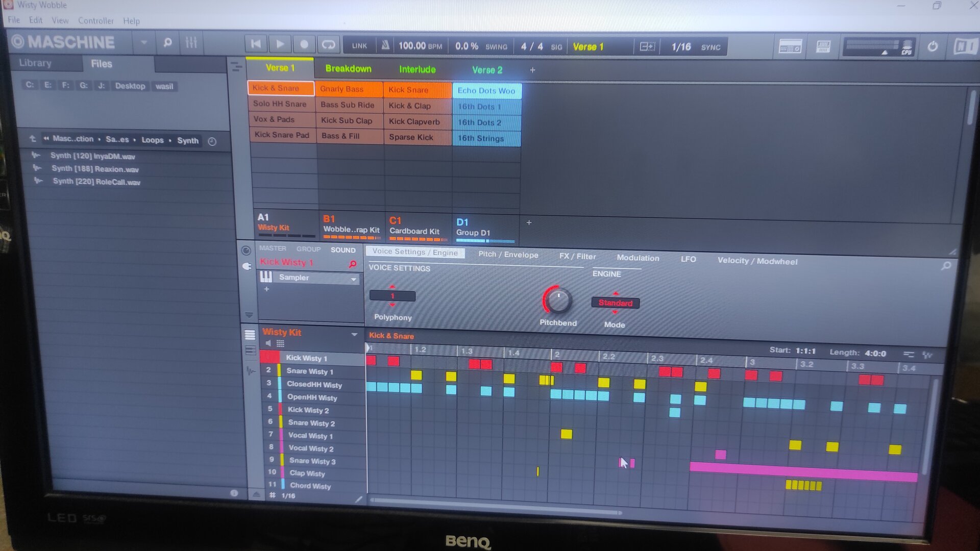Image resolution: width=980 pixels, height=551 pixels.
Task: Select the Desktop location shortcut
Action: (130, 86)
